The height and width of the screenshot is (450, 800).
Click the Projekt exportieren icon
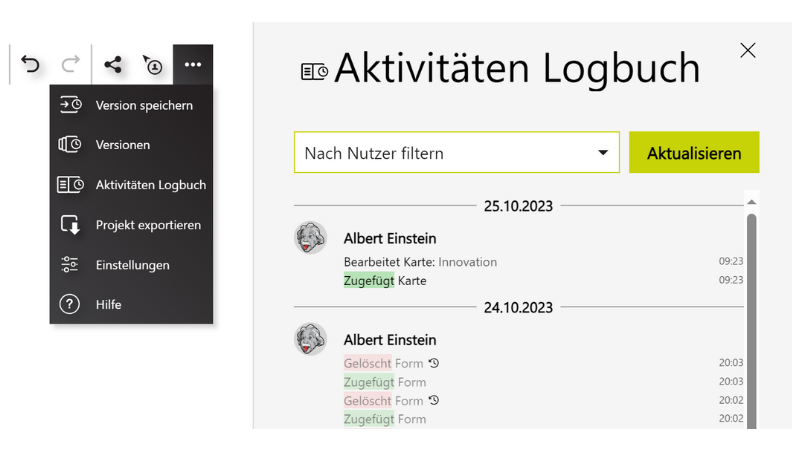coord(70,224)
